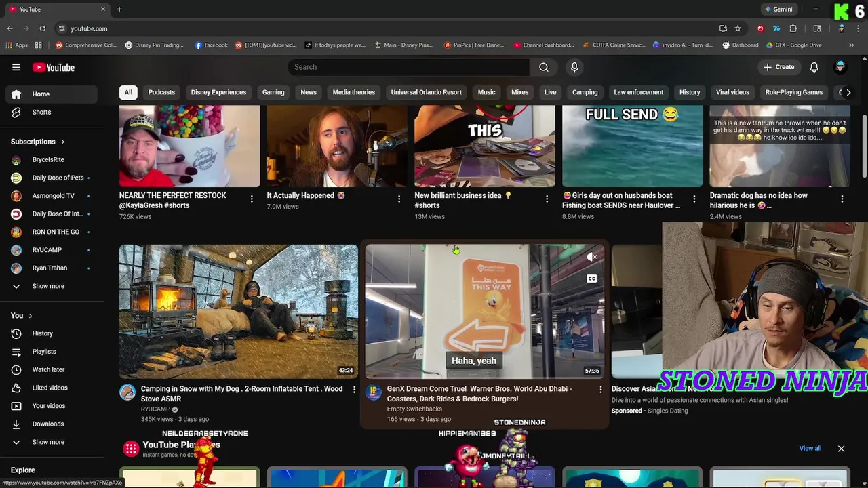868x488 pixels.
Task: Open Camping in Snow video thumbnail
Action: point(239,311)
